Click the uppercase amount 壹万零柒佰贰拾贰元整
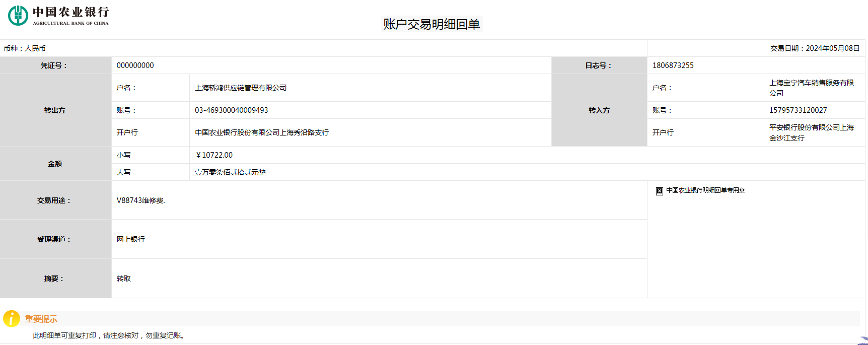The image size is (868, 345). (230, 172)
